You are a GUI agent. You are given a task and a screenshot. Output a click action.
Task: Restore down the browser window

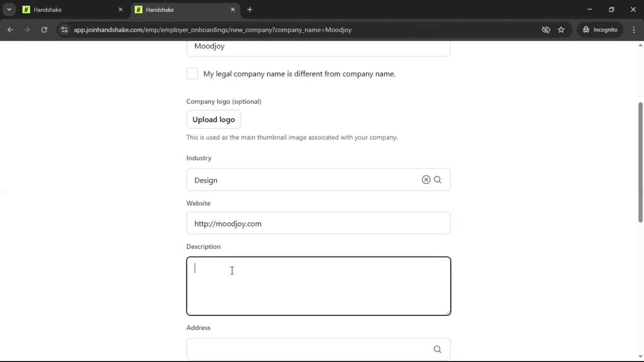point(611,10)
